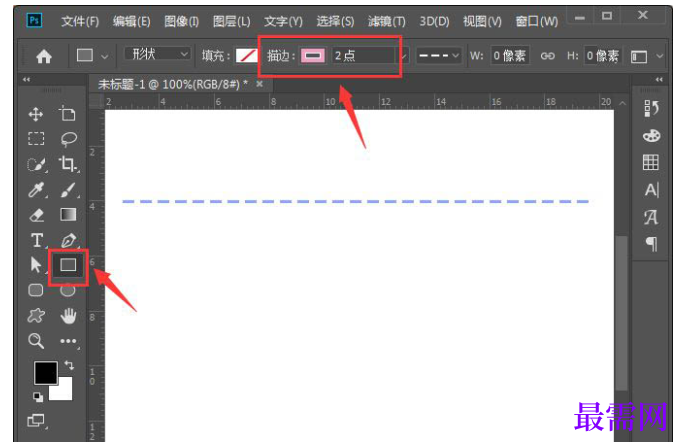686x448 pixels.
Task: Click the stroke width field showing 2 点
Action: click(364, 56)
